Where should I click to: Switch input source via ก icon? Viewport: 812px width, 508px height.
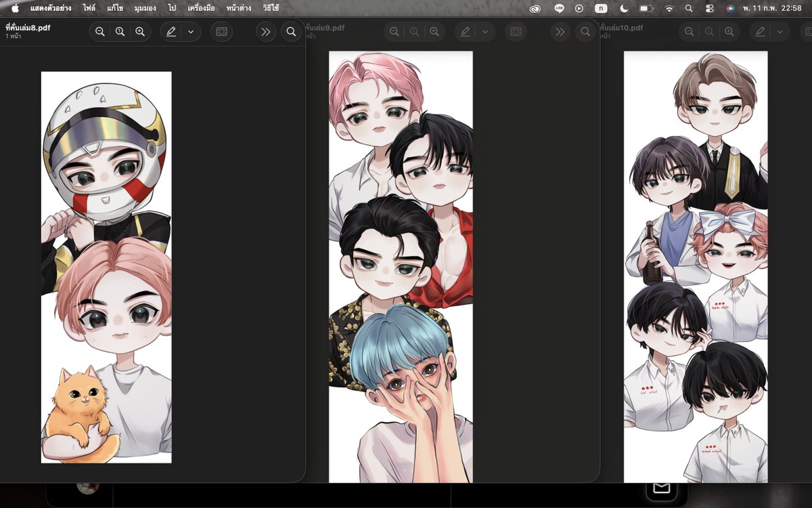pyautogui.click(x=601, y=8)
